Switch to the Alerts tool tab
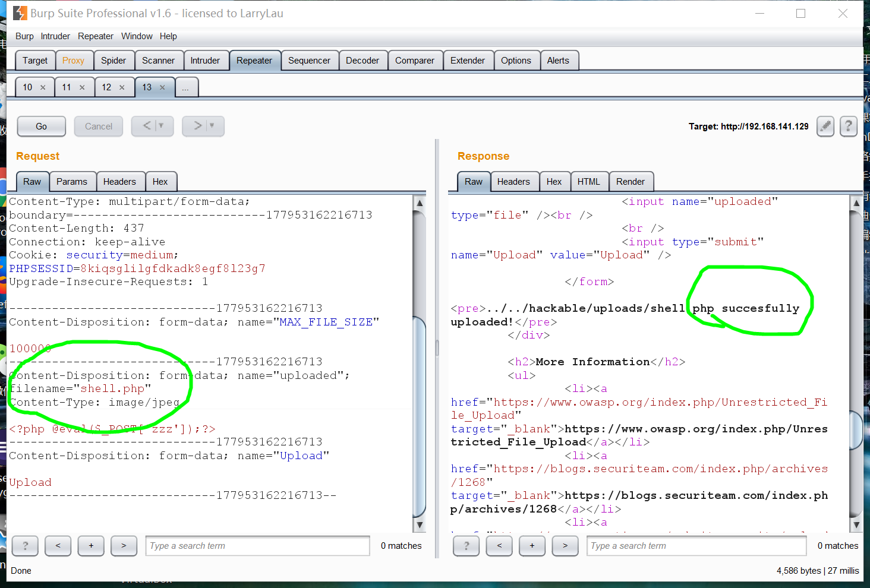 tap(558, 61)
